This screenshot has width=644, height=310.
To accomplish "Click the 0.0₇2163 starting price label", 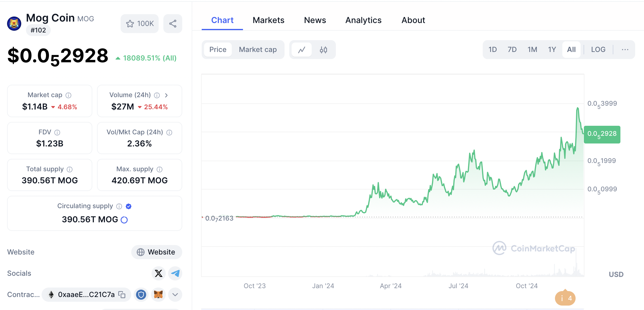I will pyautogui.click(x=219, y=218).
